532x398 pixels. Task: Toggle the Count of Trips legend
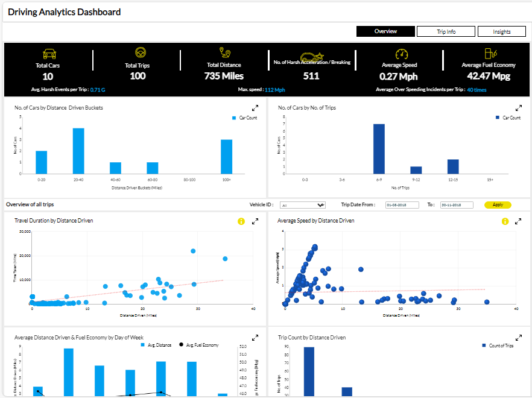tap(498, 346)
